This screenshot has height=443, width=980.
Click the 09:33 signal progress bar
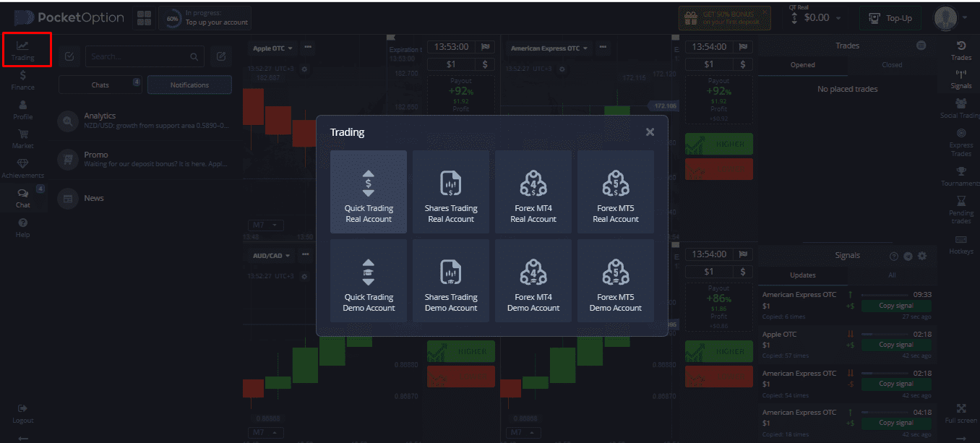pyautogui.click(x=885, y=295)
